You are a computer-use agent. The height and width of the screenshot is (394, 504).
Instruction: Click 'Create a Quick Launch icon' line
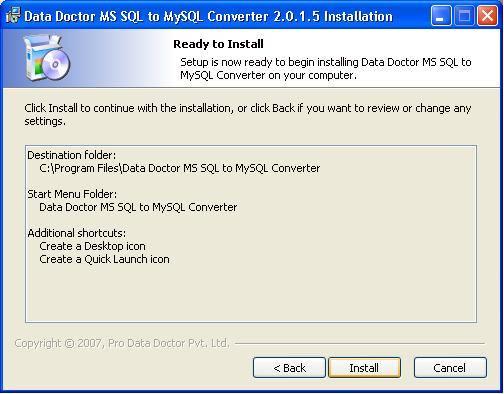pyautogui.click(x=104, y=259)
